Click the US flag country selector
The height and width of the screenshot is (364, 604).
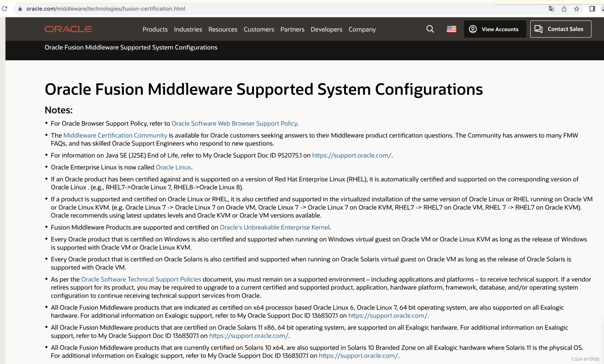[451, 29]
